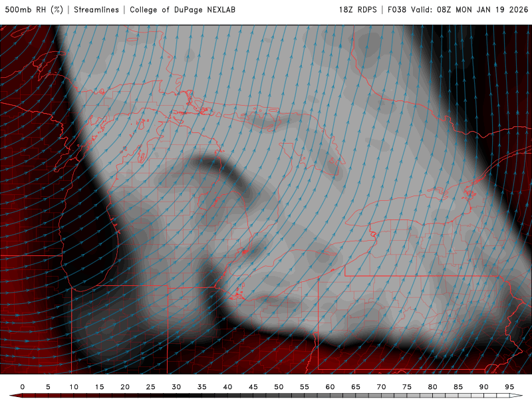Click the "Streamlines" label in header
The width and height of the screenshot is (532, 399).
click(x=96, y=10)
